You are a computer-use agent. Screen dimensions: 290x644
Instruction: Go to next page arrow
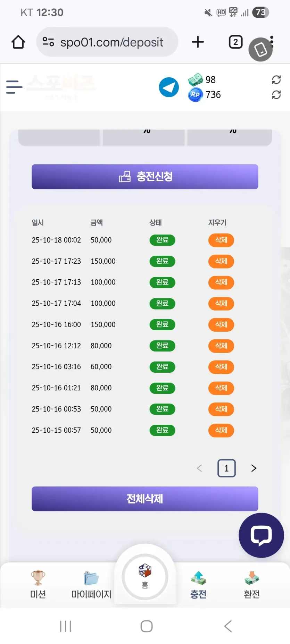point(254,468)
